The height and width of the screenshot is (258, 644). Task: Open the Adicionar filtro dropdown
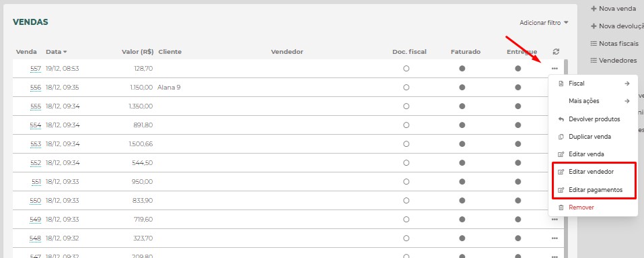pos(544,23)
